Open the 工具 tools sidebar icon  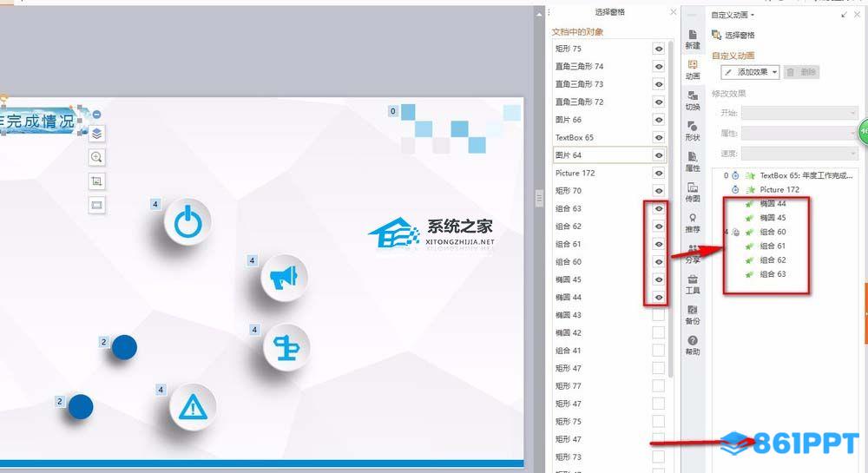[x=693, y=284]
